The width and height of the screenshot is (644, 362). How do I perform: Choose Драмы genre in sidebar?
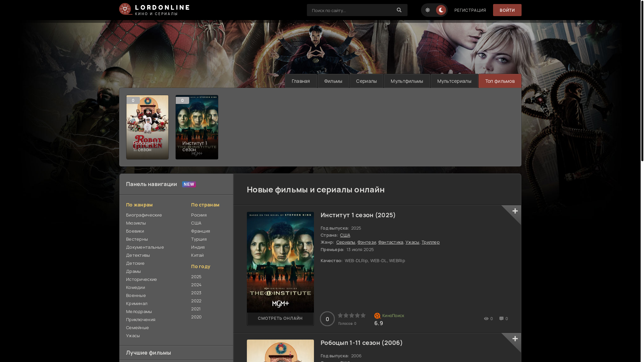tap(133, 271)
